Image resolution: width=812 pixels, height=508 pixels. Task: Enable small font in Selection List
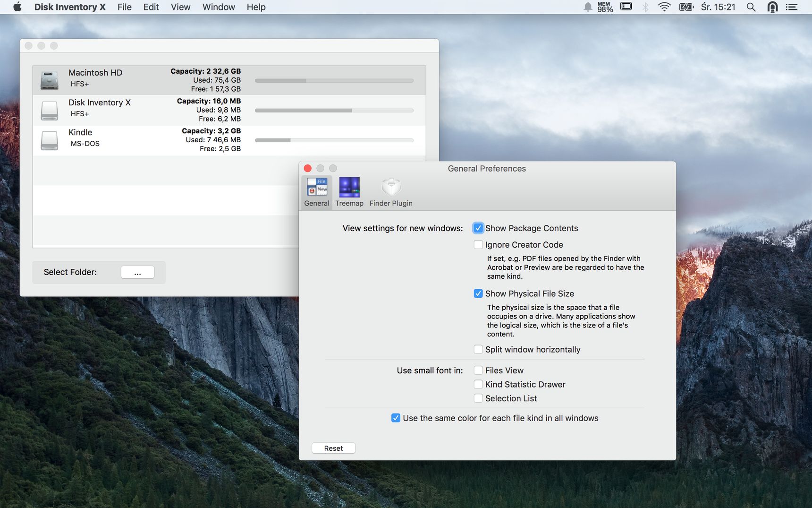(478, 398)
